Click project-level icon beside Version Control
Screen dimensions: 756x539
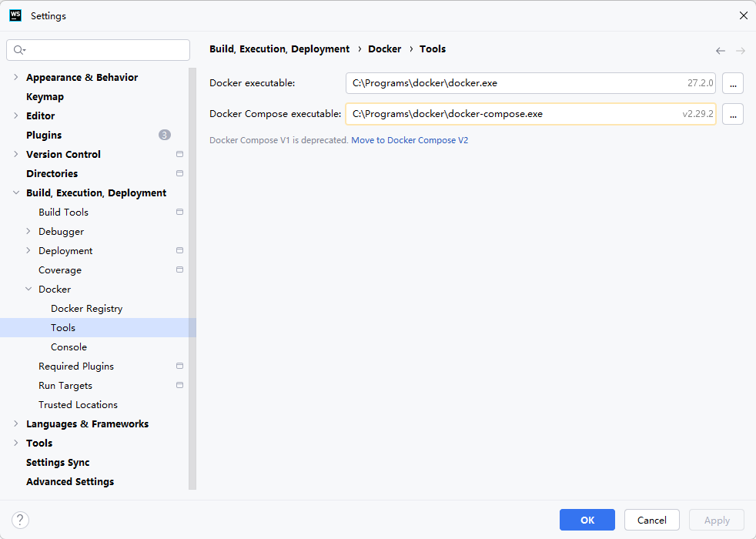coord(179,155)
